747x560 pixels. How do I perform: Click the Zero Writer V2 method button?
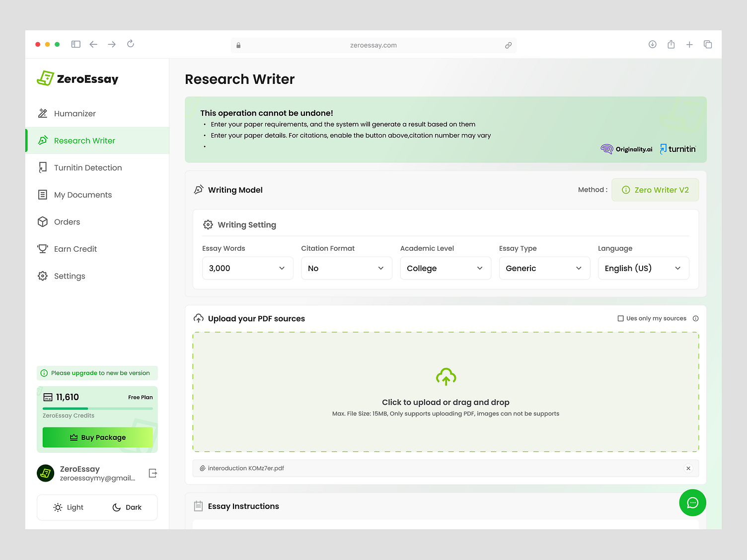[655, 190]
